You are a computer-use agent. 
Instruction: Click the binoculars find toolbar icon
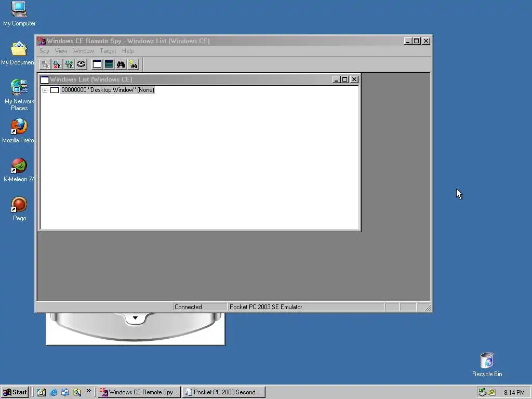(121, 64)
